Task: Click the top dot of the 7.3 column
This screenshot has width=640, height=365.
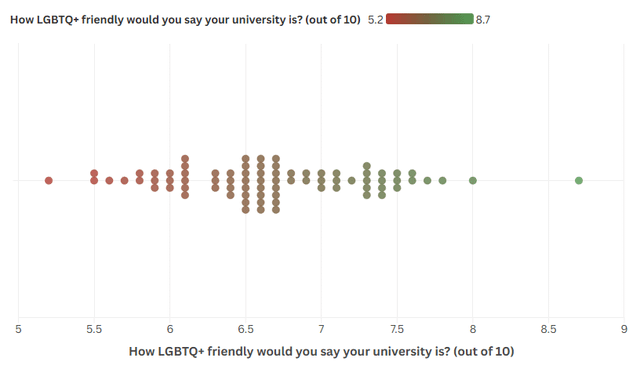Action: coord(367,166)
